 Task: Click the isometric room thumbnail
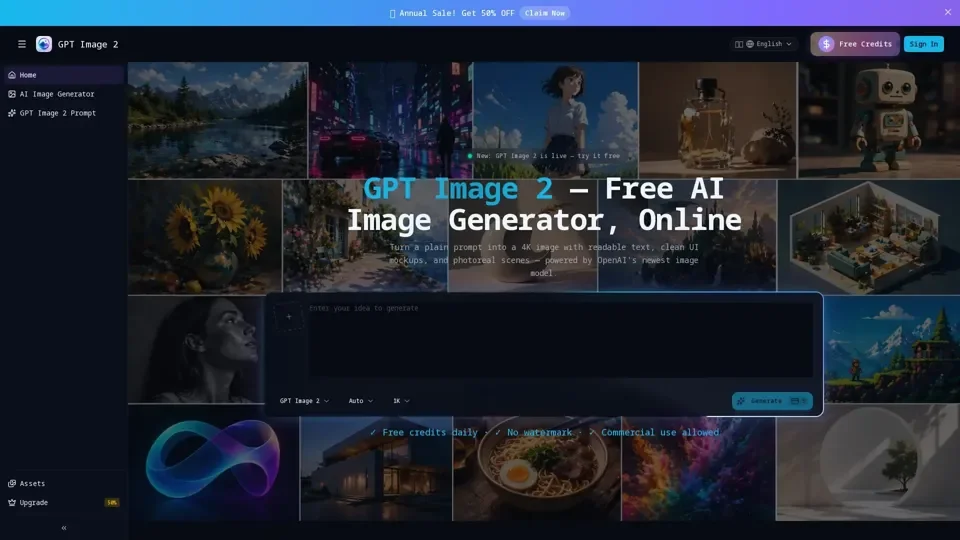(x=869, y=237)
